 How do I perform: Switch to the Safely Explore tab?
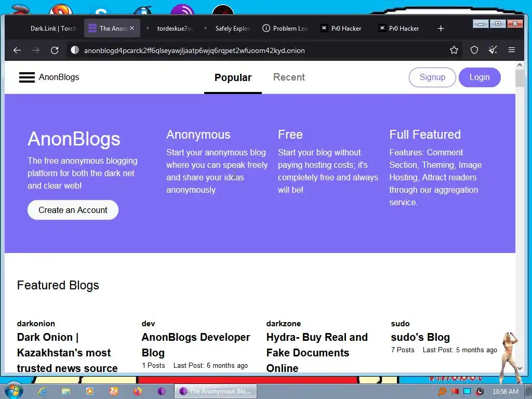[229, 29]
